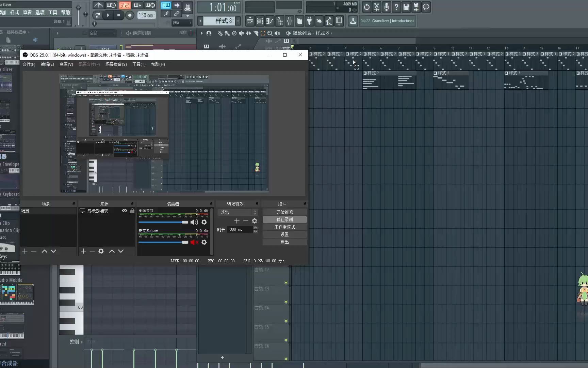Image resolution: width=588 pixels, height=368 pixels.
Task: Add a source with plus icon
Action: pos(83,251)
